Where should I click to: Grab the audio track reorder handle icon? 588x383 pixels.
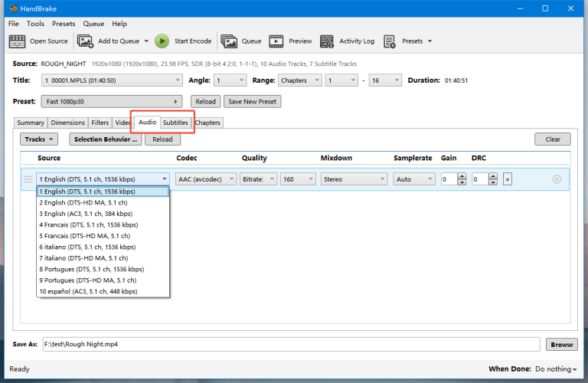click(28, 179)
